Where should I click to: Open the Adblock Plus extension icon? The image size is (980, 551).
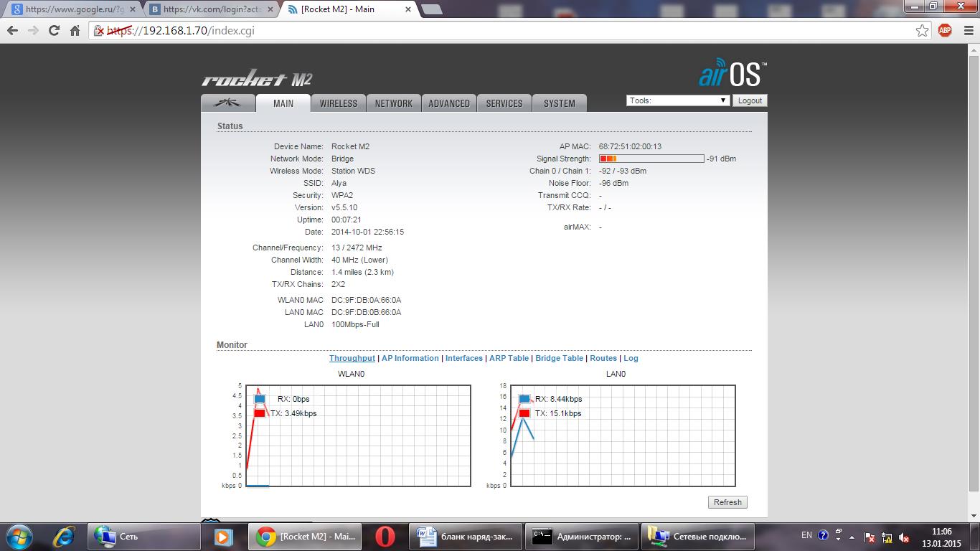[x=945, y=30]
